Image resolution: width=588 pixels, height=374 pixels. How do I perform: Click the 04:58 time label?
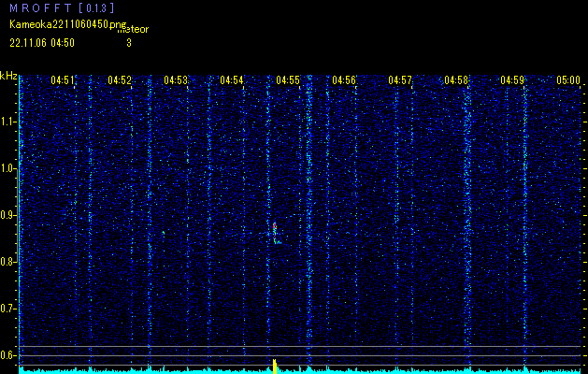[x=456, y=79]
